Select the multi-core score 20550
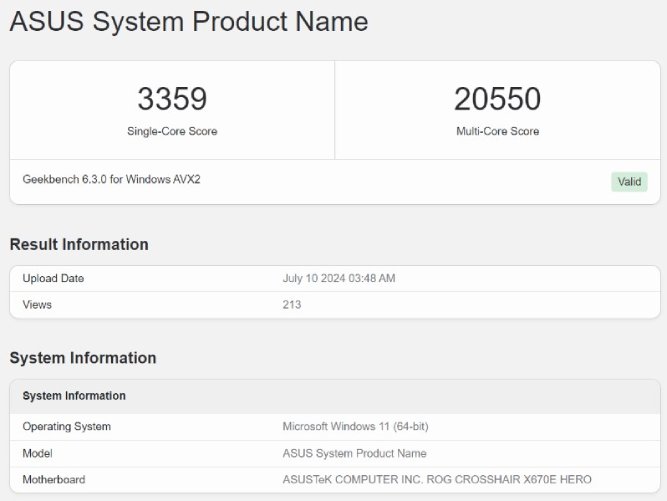Screen dimensions: 667x501 click(x=497, y=99)
